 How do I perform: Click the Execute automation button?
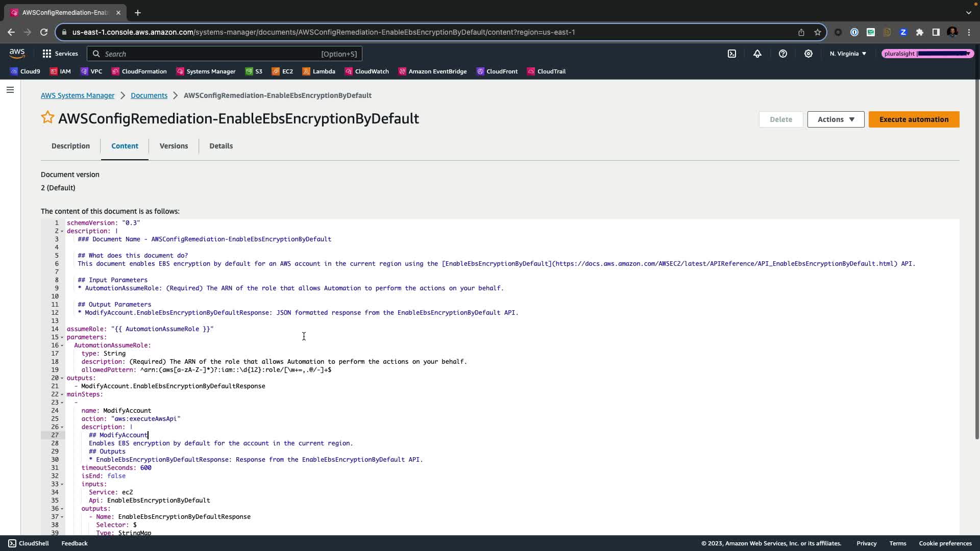pos(914,119)
